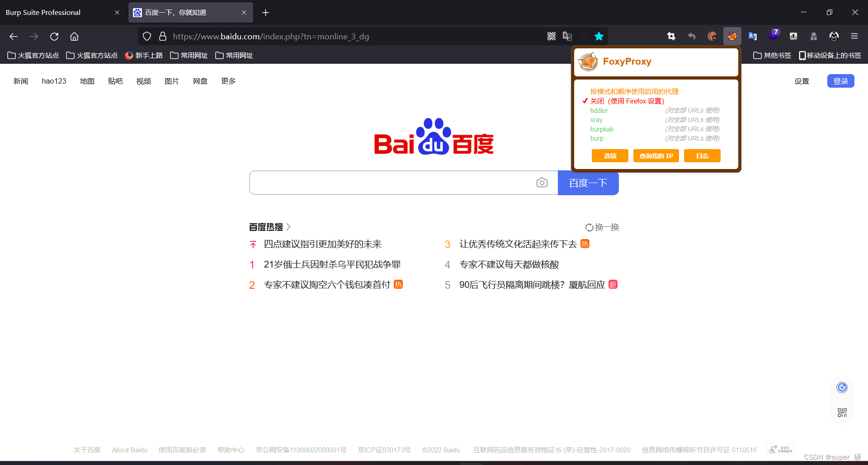The height and width of the screenshot is (465, 868).
Task: Open the About Baidu footer link
Action: tap(130, 450)
